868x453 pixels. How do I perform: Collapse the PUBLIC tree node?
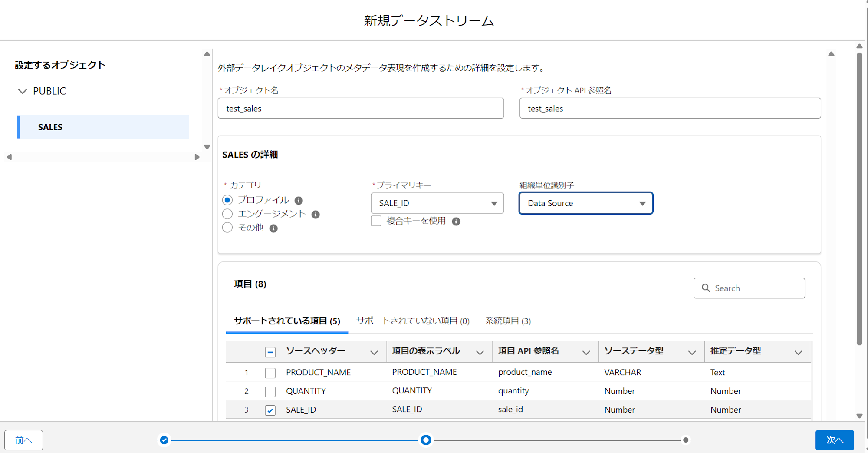pos(23,91)
